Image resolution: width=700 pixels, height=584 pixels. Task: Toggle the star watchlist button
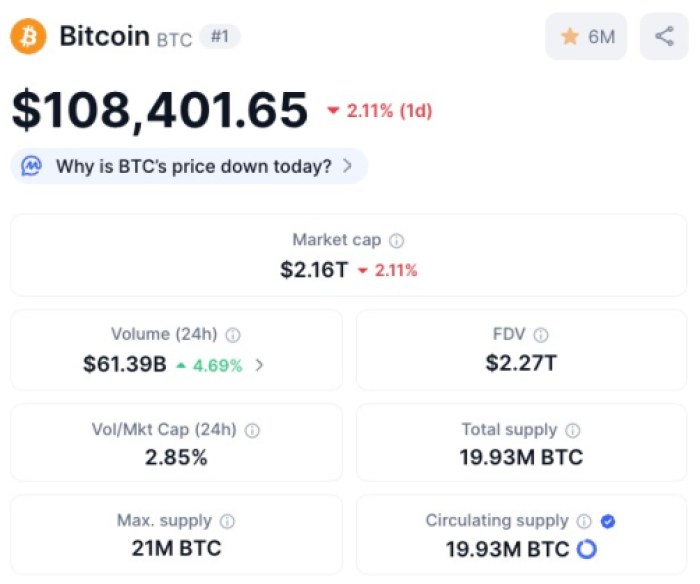coord(586,37)
